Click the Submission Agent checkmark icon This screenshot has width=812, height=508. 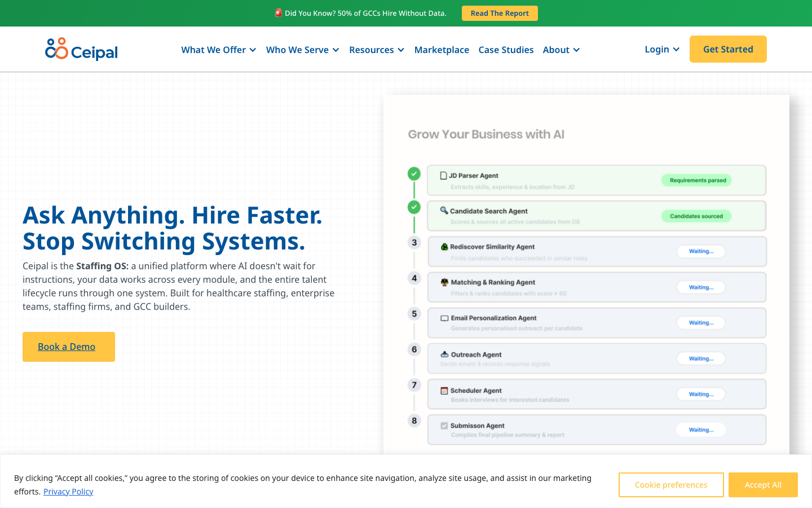tap(444, 426)
